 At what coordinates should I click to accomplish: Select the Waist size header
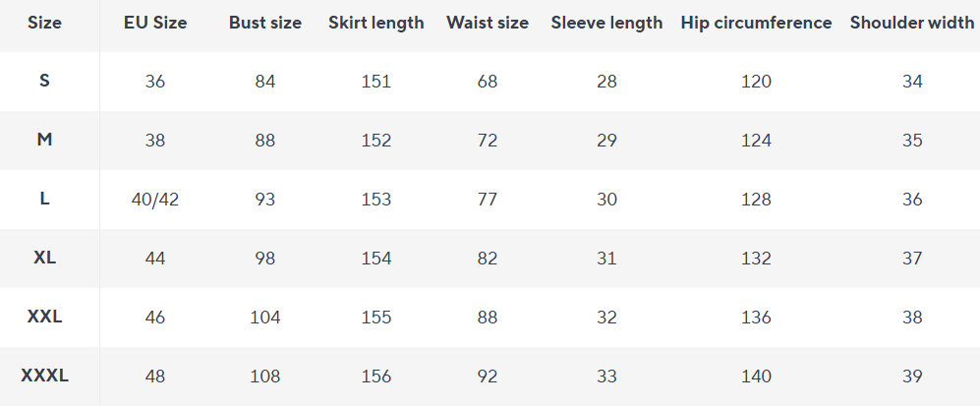pos(488,23)
